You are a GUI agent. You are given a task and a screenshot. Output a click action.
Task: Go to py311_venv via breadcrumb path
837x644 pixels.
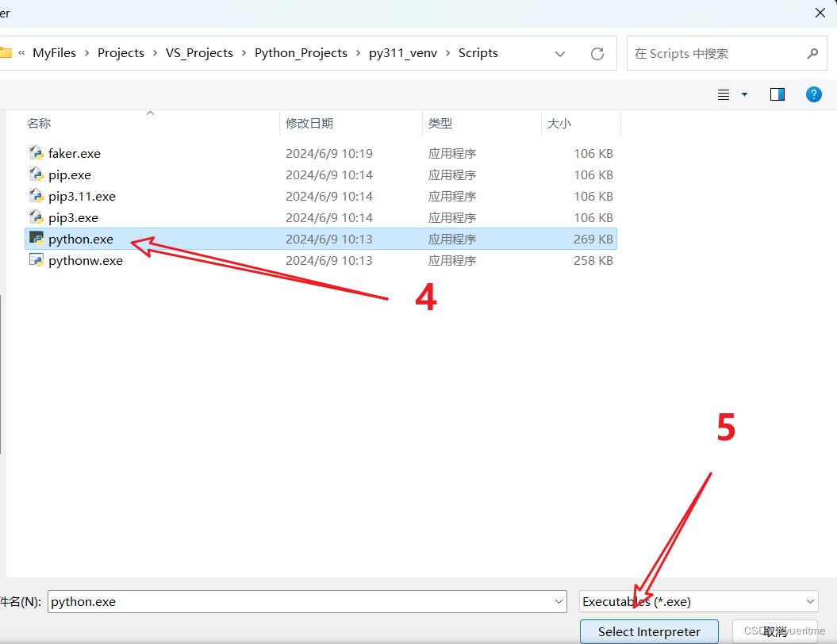(x=402, y=53)
